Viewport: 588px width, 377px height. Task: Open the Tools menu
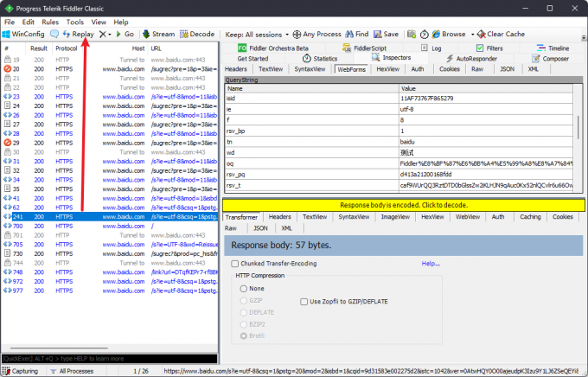tap(75, 22)
